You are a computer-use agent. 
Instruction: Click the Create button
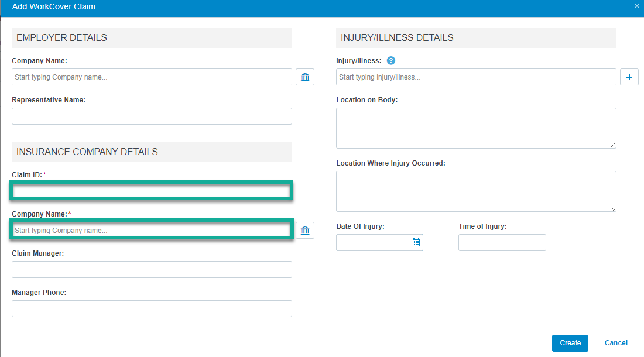[570, 343]
